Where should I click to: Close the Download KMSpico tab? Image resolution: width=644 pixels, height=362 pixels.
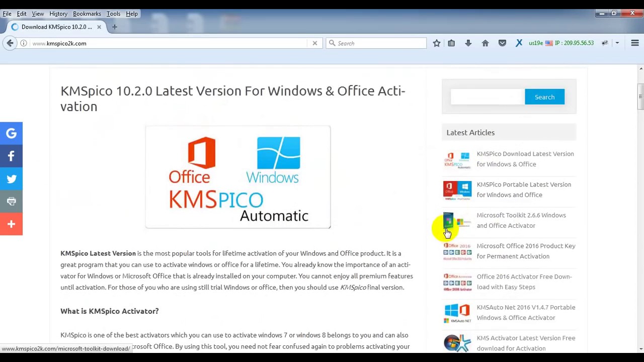coord(99,27)
